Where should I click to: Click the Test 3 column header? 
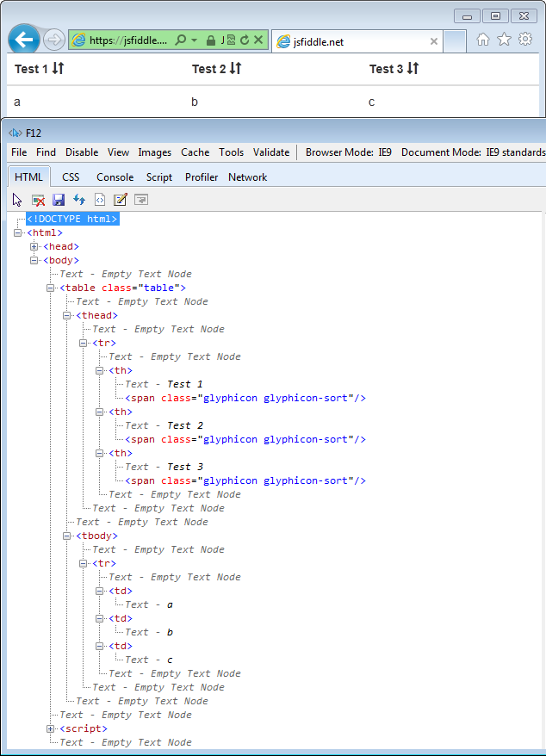386,69
